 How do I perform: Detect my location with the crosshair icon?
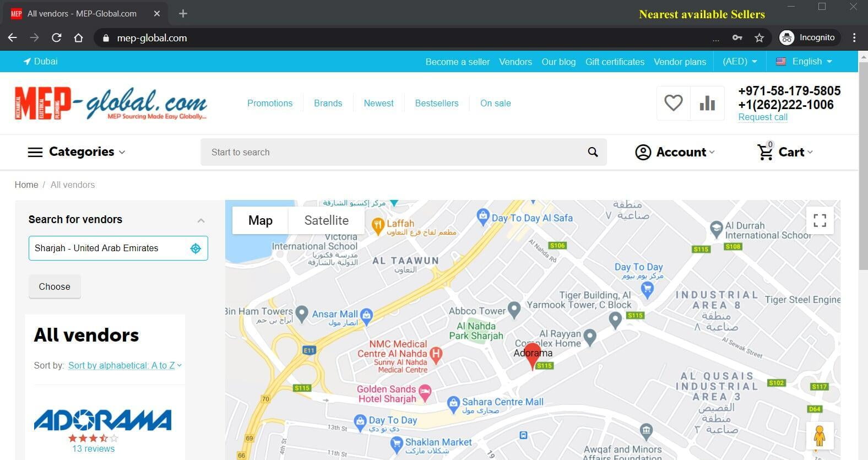point(196,248)
